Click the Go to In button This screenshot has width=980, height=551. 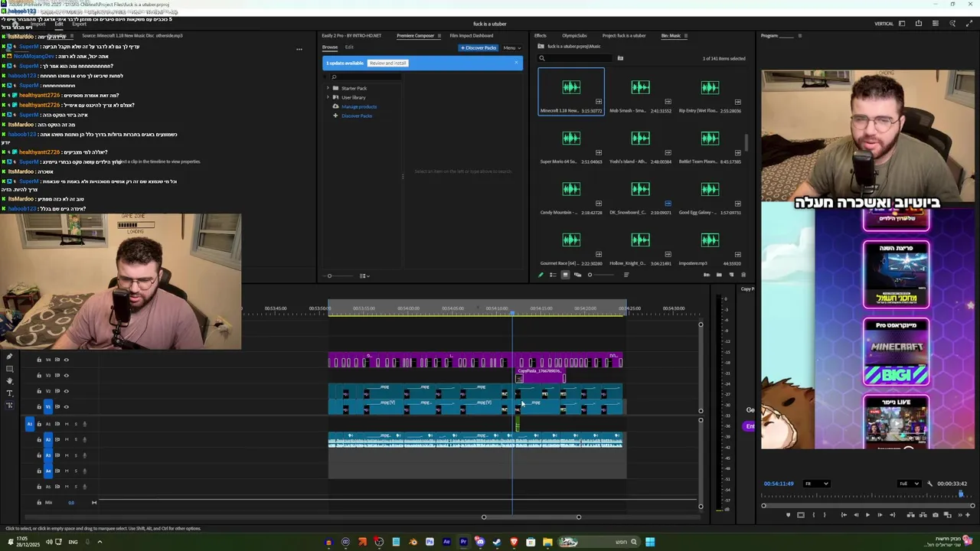(844, 515)
